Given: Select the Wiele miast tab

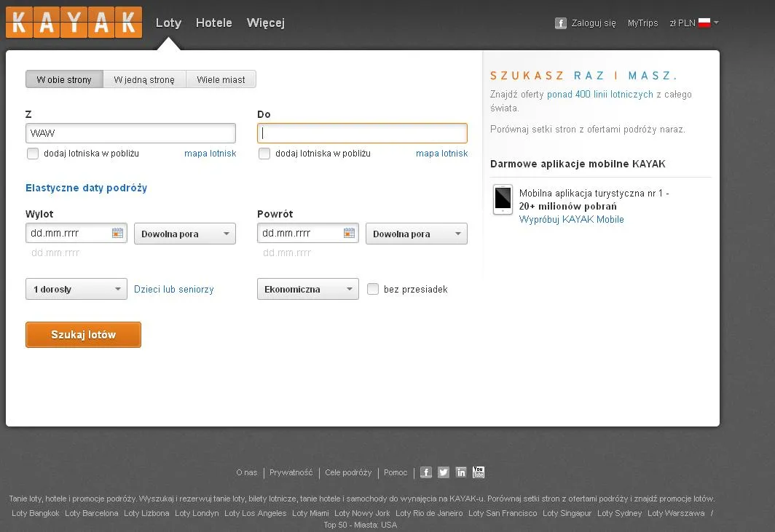Looking at the screenshot, I should coord(221,79).
